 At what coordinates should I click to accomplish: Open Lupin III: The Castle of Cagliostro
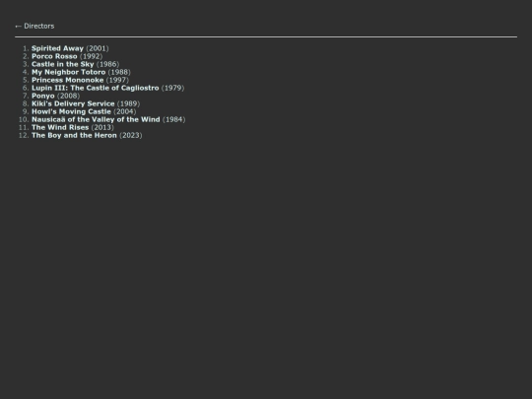click(x=95, y=88)
